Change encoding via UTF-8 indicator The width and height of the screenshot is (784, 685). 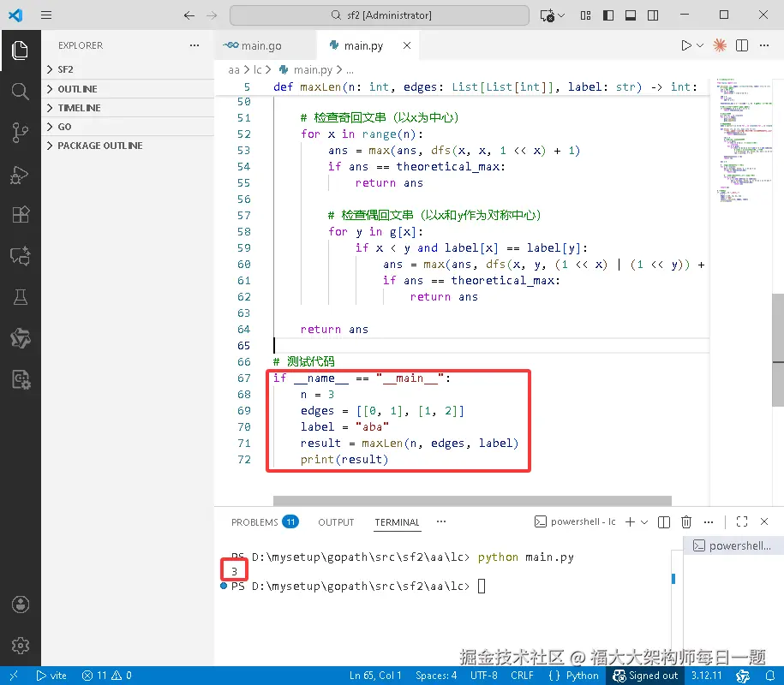[x=483, y=676]
